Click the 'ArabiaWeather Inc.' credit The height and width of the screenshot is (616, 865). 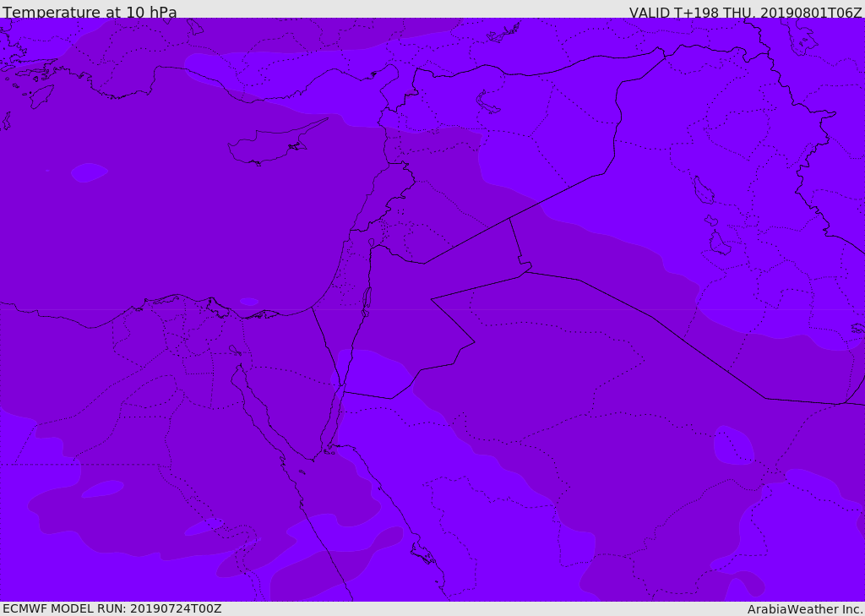tap(805, 609)
